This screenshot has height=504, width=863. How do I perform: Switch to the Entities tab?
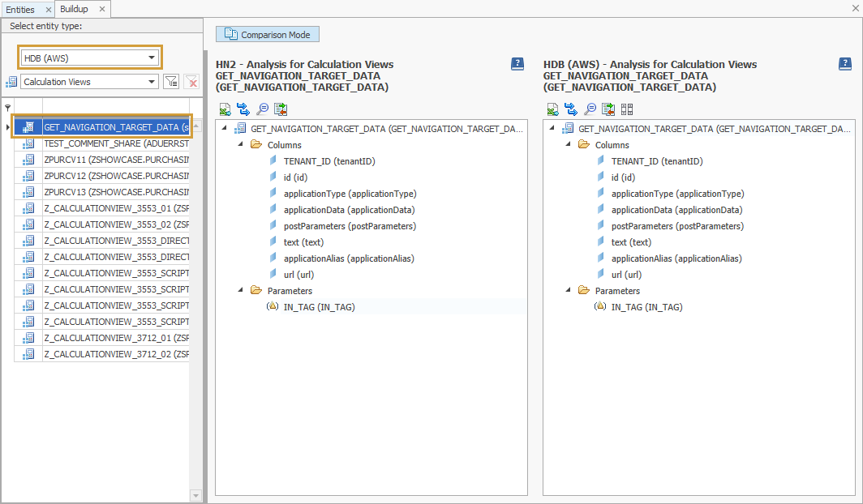(22, 9)
